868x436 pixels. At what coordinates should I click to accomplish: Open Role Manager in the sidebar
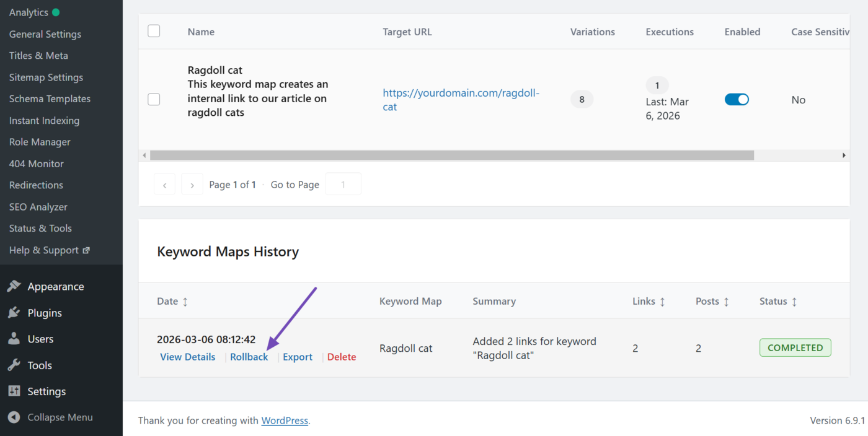pos(40,142)
